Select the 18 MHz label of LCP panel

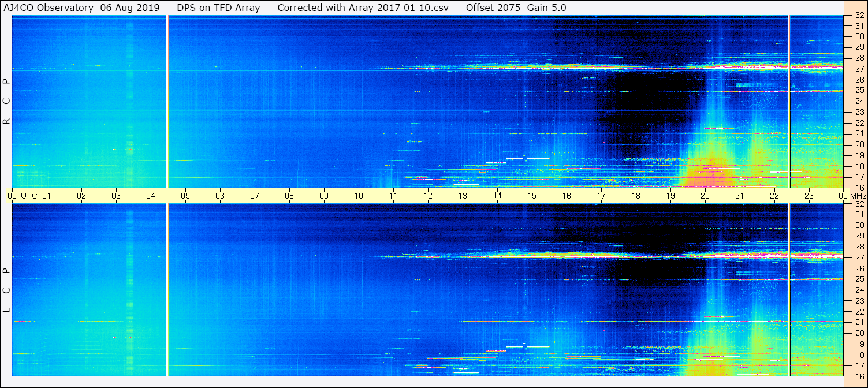click(859, 355)
